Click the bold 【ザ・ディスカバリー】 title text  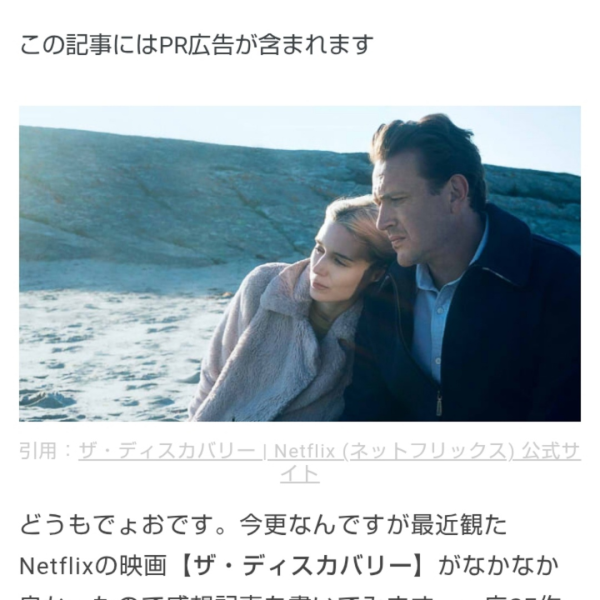[303, 566]
